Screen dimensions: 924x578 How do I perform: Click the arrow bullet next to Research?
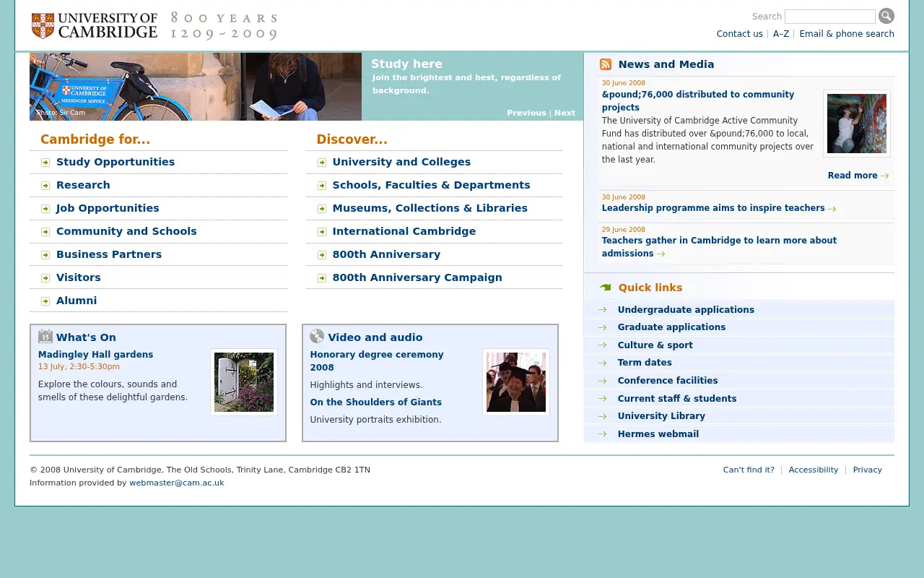45,186
